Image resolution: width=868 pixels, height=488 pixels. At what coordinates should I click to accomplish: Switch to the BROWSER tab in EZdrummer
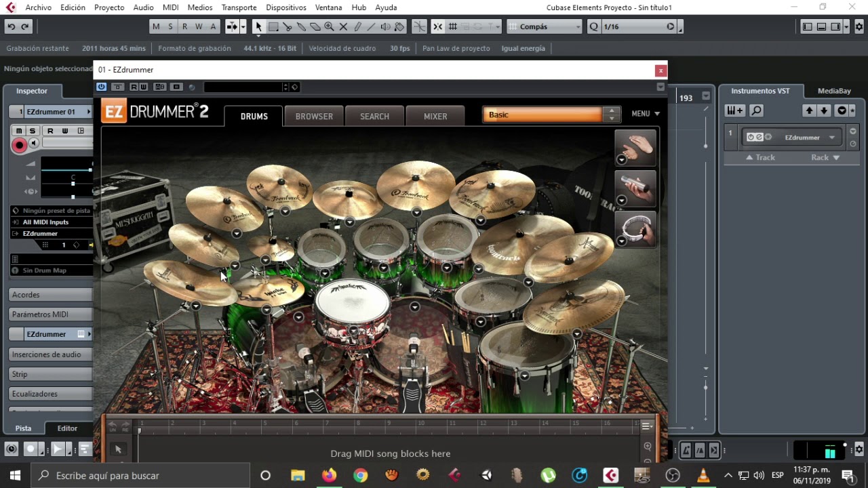coord(314,116)
